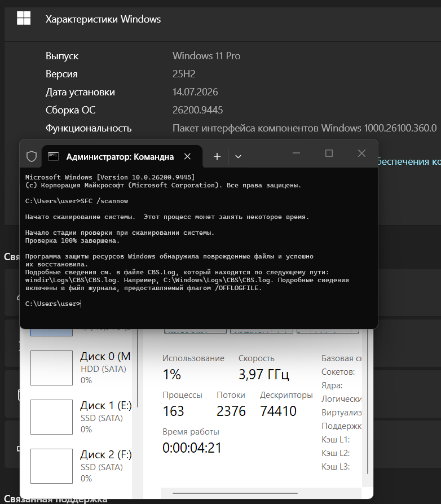This screenshot has height=504, width=441.
Task: Click the Command Prompt tab icon
Action: pos(54,156)
